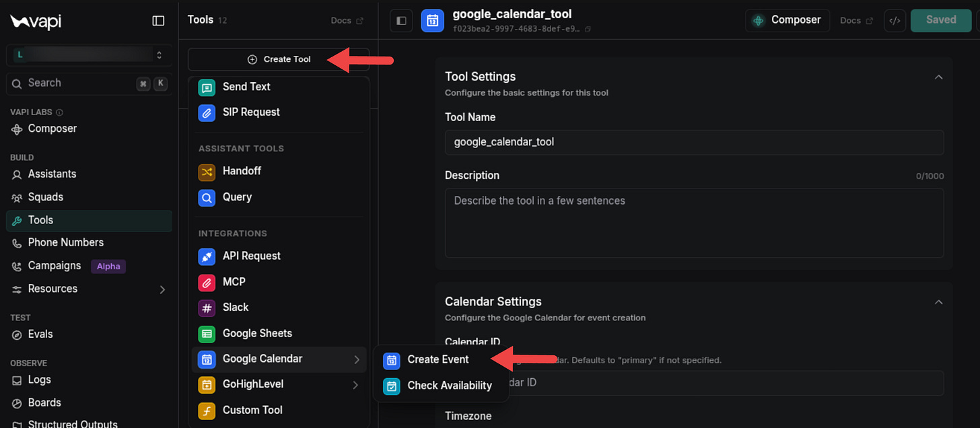980x428 pixels.
Task: Click the Google Calendar menu icon
Action: point(207,359)
